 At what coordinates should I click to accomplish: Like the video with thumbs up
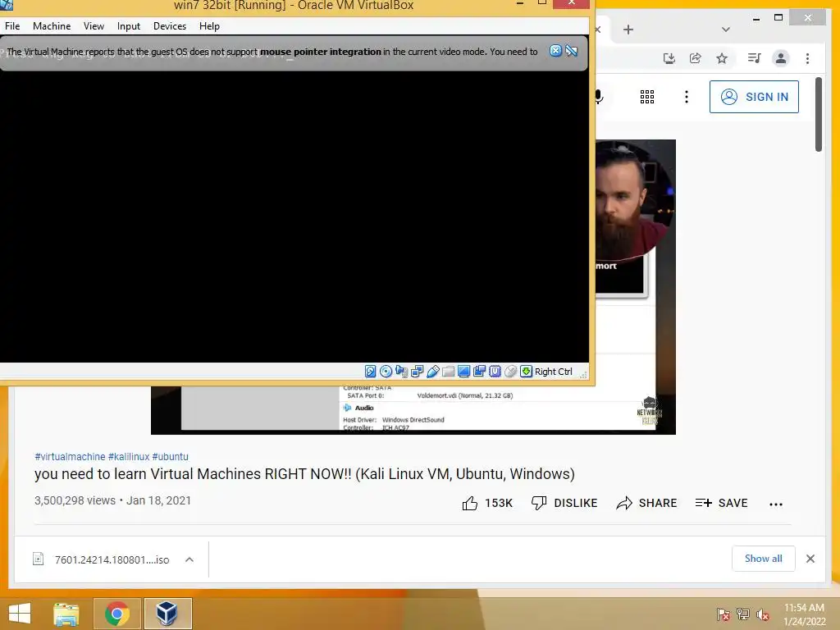(x=487, y=503)
